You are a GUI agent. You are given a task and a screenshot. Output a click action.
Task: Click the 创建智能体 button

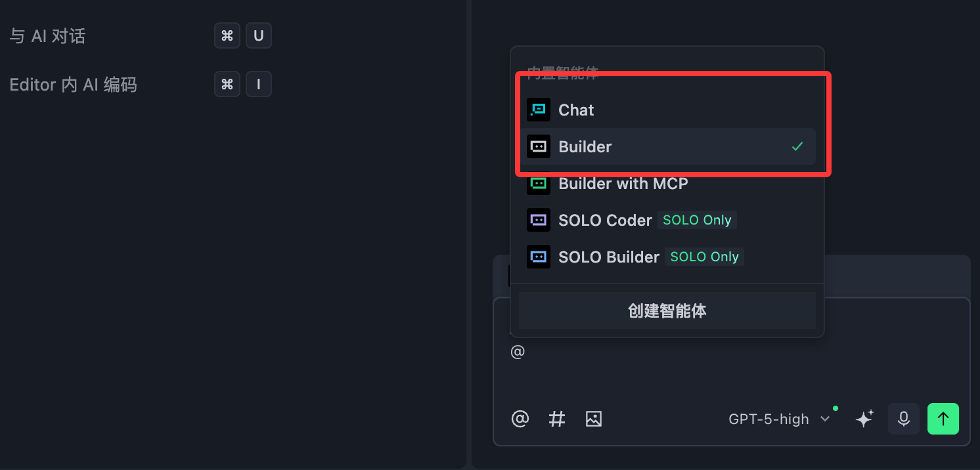pyautogui.click(x=667, y=310)
